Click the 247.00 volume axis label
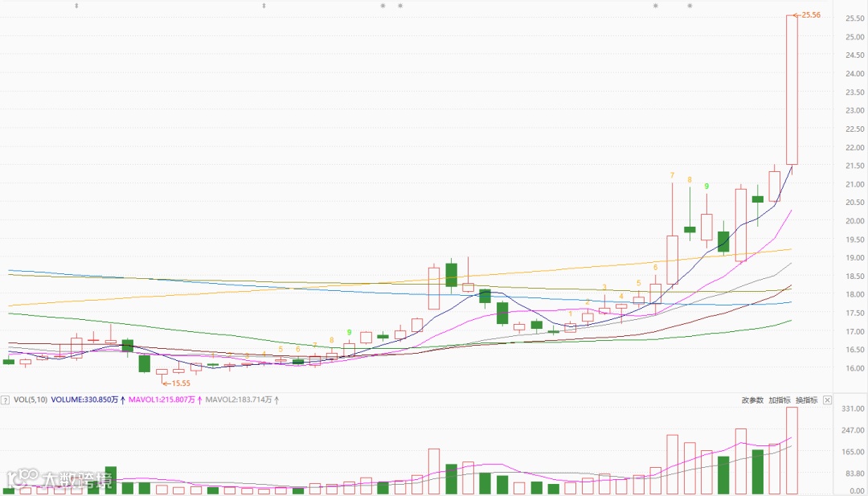This screenshot has width=868, height=496. (x=854, y=429)
